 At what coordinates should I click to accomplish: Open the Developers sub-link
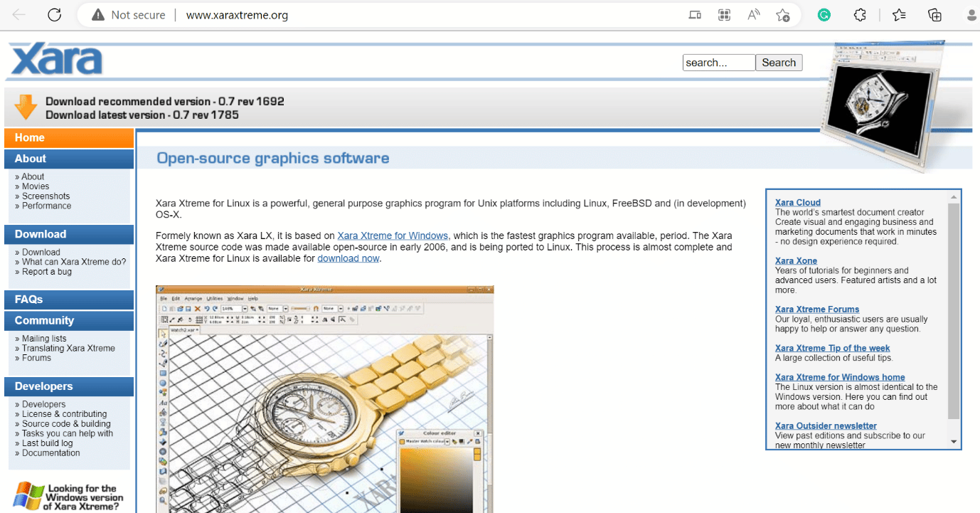click(43, 404)
